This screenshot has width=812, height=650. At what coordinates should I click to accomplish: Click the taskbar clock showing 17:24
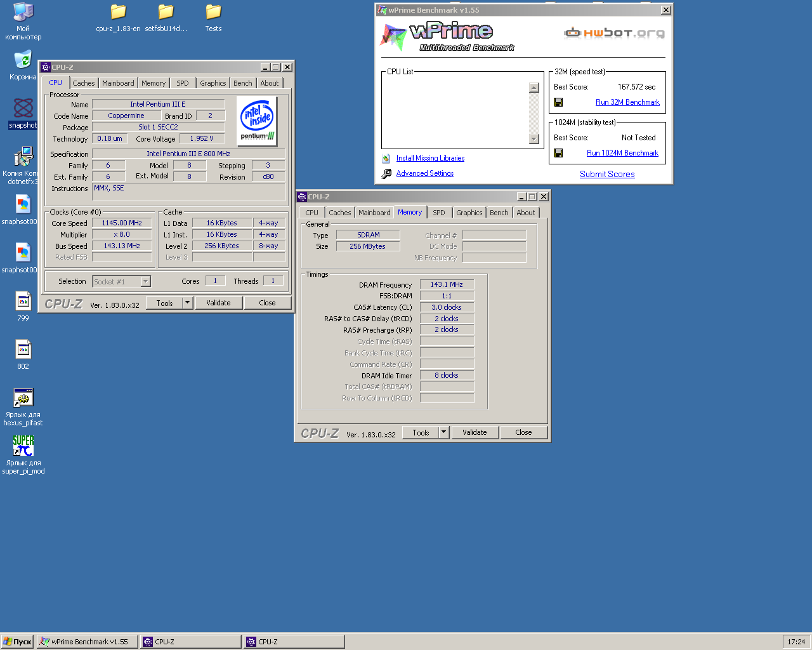coord(796,642)
